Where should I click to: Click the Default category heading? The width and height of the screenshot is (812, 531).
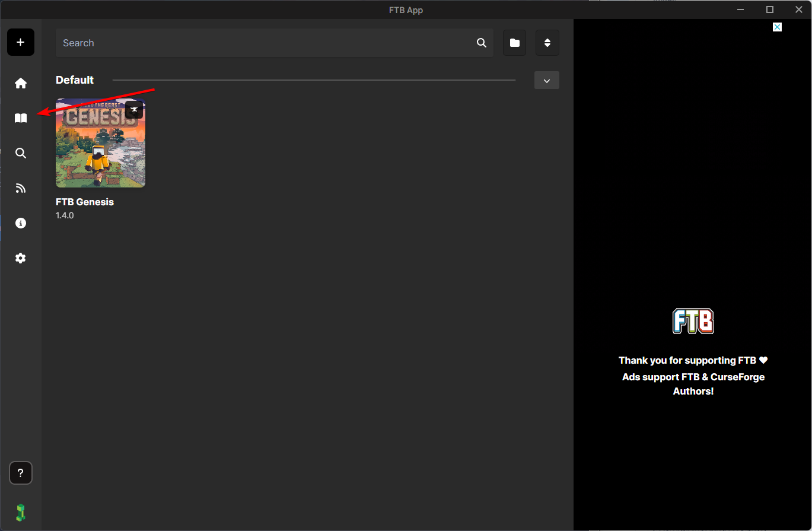pyautogui.click(x=75, y=80)
